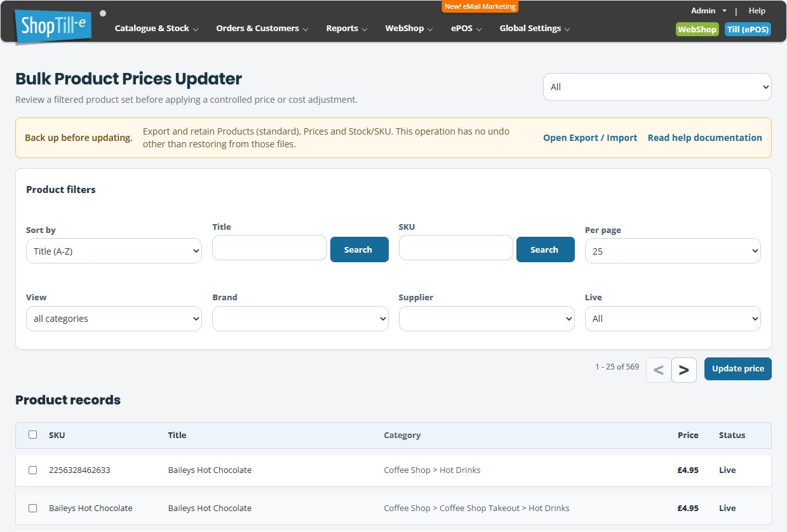Open the WebShop navigation menu
The width and height of the screenshot is (787, 532).
(x=409, y=29)
